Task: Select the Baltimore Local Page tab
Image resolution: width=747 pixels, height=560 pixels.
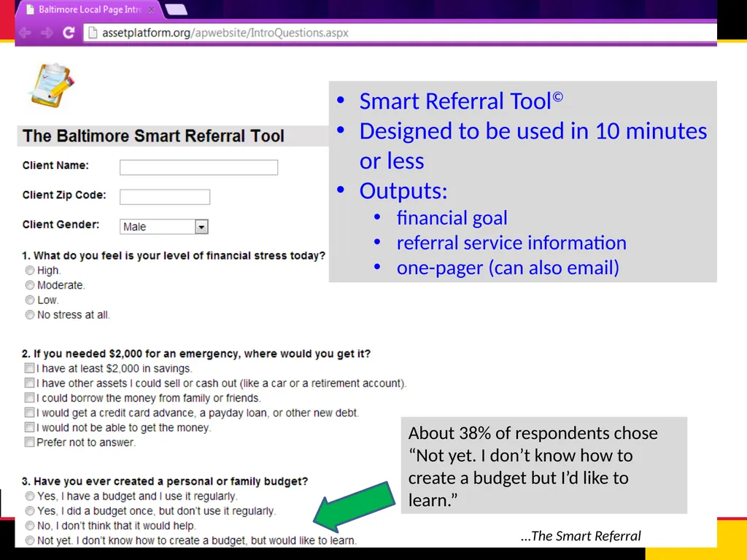Action: (x=90, y=9)
